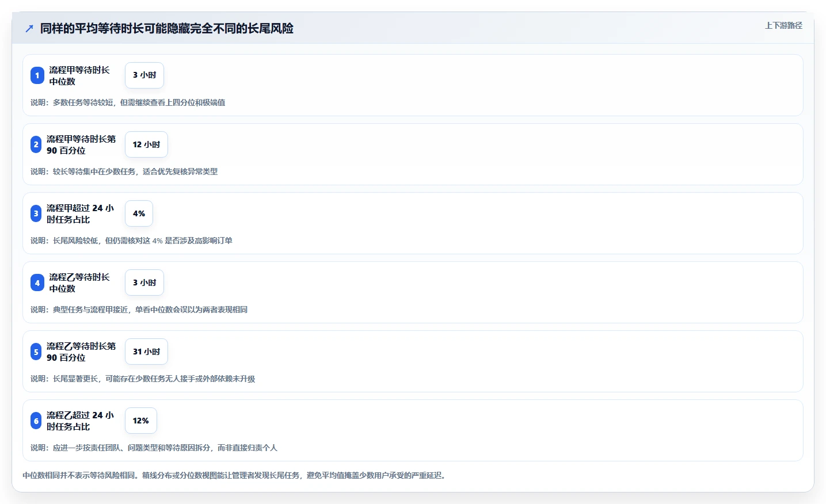Select step 5 number badge
Image resolution: width=826 pixels, height=504 pixels.
tap(36, 352)
